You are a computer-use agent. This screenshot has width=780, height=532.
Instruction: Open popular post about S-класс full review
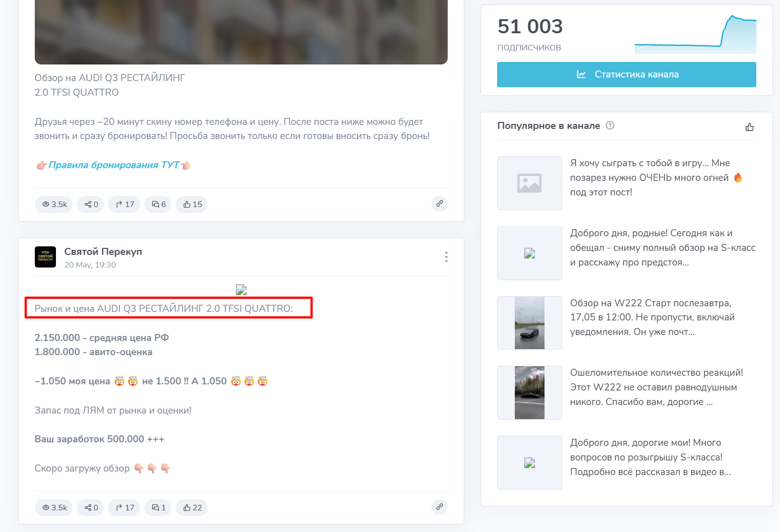coord(663,247)
